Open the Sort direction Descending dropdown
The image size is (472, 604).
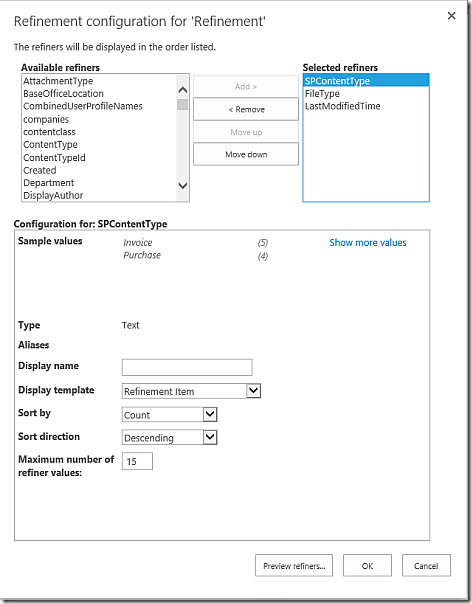170,437
